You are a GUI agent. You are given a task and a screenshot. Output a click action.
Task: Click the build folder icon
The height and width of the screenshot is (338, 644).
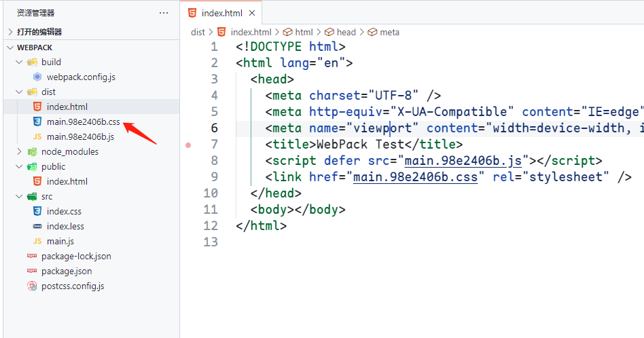click(32, 62)
